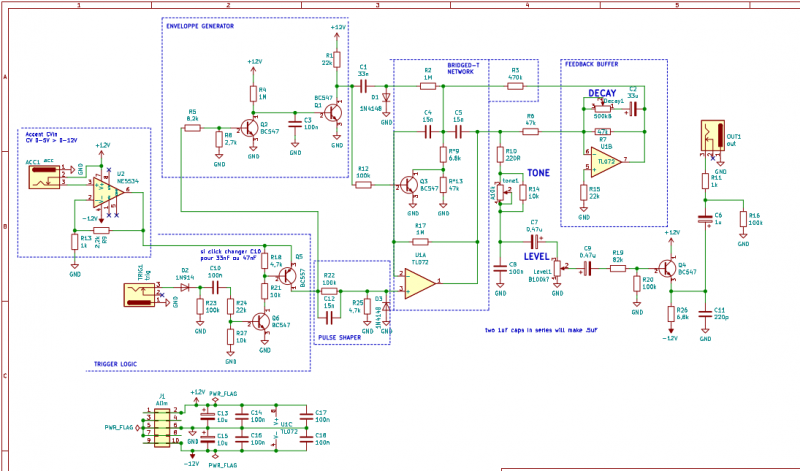Click the ACC1 accent input jack symbol
800x471 pixels.
pyautogui.click(x=42, y=176)
